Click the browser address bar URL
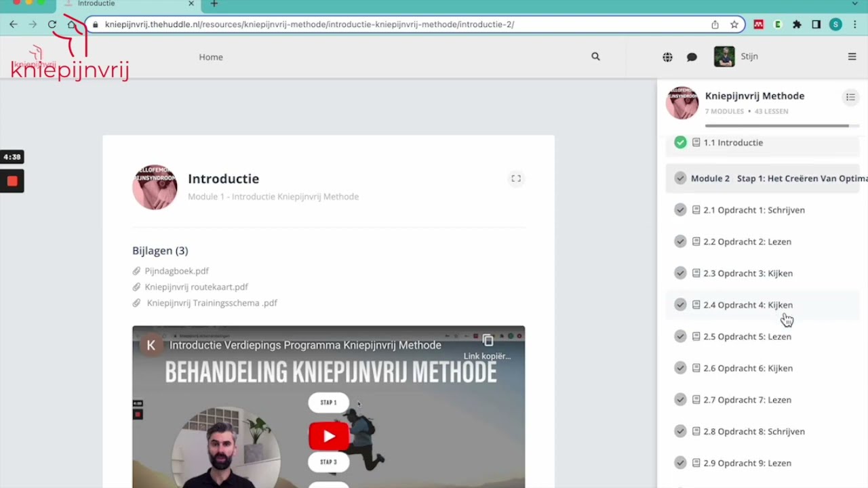868x488 pixels. [x=309, y=24]
